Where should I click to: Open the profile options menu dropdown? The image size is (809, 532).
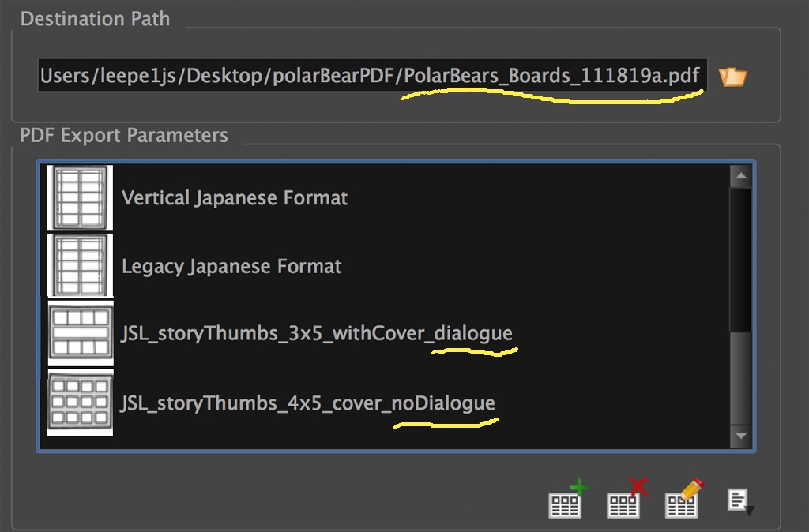click(x=740, y=500)
